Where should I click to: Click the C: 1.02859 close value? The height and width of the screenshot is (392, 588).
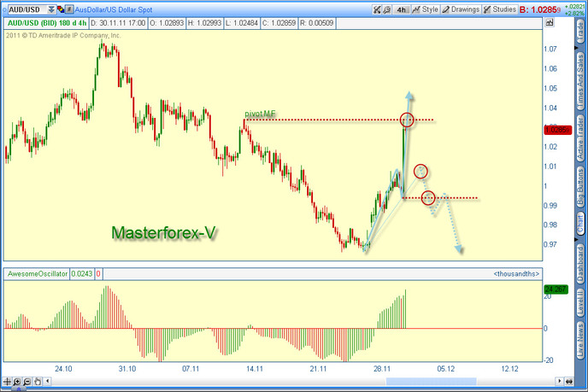(x=279, y=23)
